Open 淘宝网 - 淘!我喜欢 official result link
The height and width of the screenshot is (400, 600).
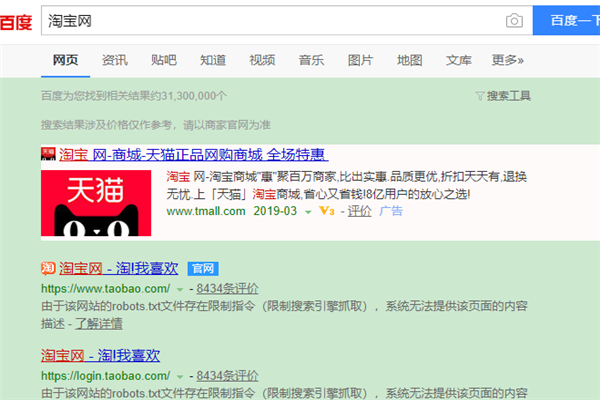(119, 268)
